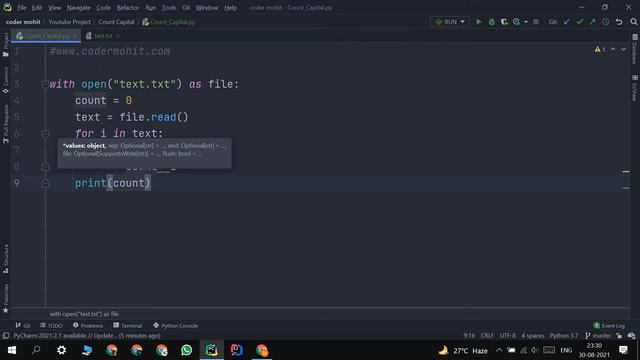
Task: Toggle tool window quick access status icon
Action: pos(6,336)
